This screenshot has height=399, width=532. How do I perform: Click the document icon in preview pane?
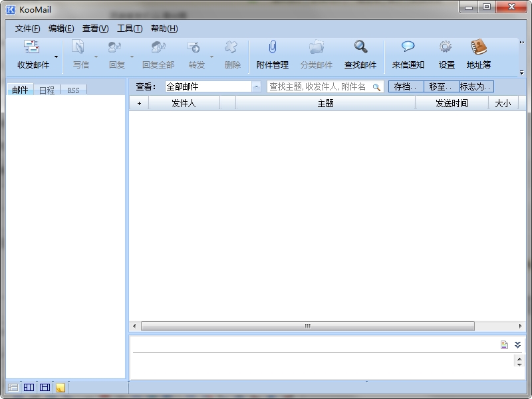505,344
